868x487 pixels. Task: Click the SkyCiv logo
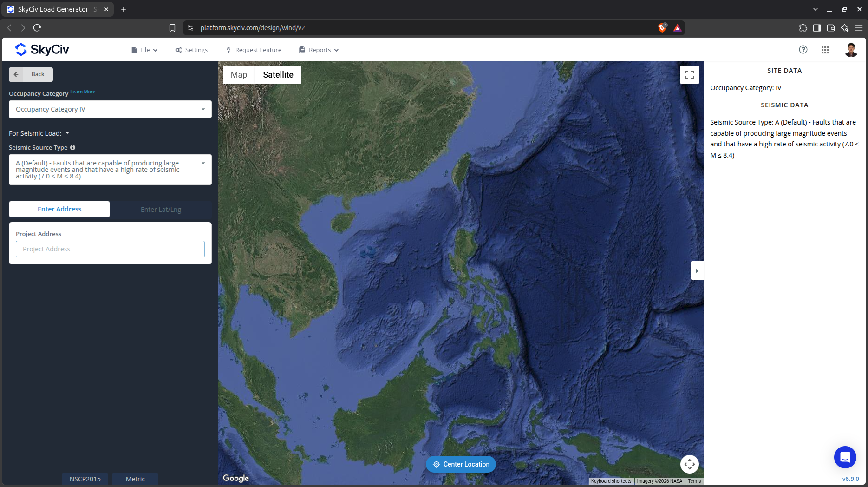[x=42, y=49]
